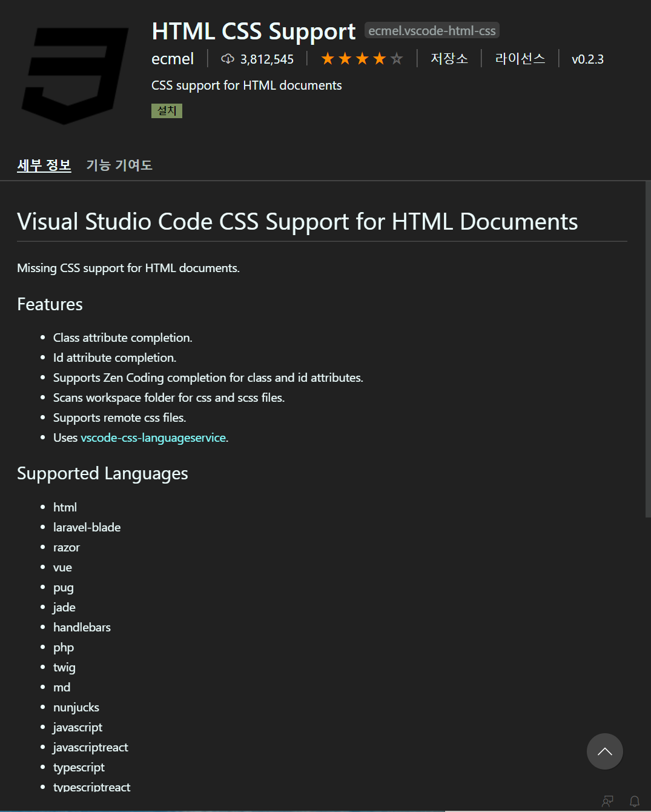Click the HTML CSS Support title
This screenshot has width=651, height=812.
[x=254, y=31]
